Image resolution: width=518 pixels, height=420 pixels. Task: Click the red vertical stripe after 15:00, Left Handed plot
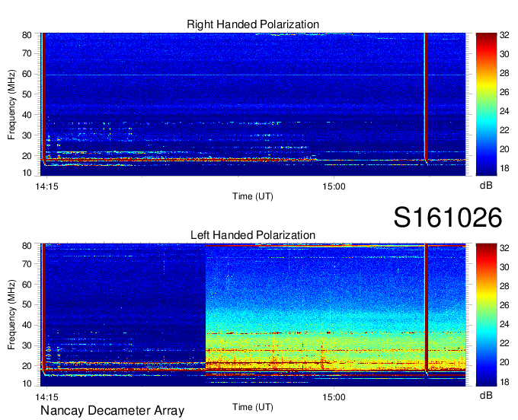pos(427,307)
